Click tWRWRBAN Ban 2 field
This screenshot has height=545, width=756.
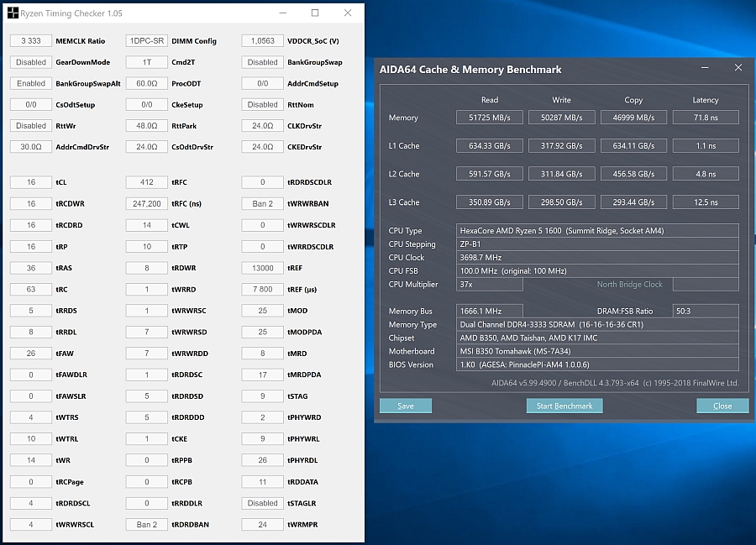click(262, 204)
